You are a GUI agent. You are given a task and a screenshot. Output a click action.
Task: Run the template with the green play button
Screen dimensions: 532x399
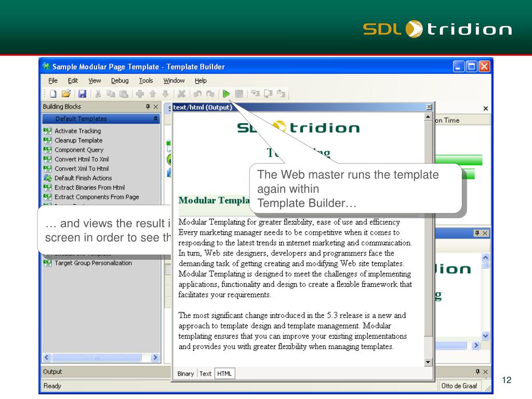tap(227, 94)
